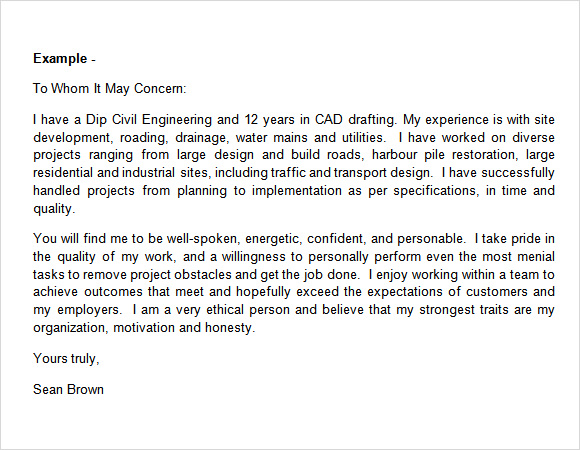The image size is (580, 450).
Task: Click the word 'implementation' in first paragraph
Action: pos(297,191)
